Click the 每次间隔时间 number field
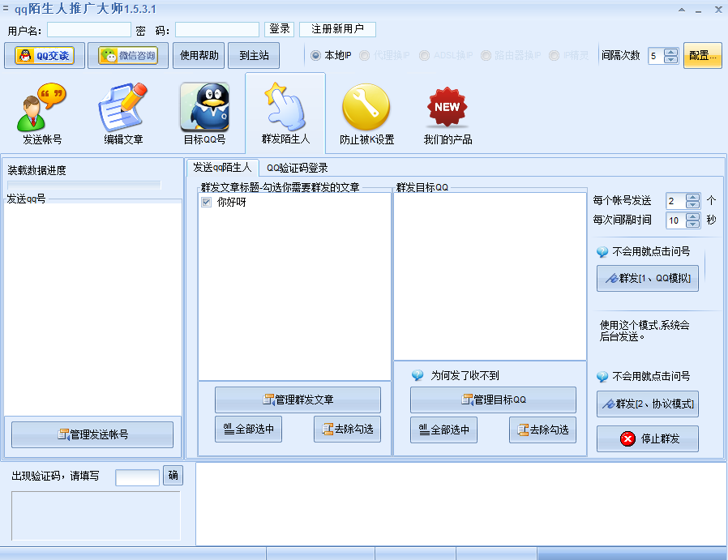The height and width of the screenshot is (560, 728). [x=675, y=220]
